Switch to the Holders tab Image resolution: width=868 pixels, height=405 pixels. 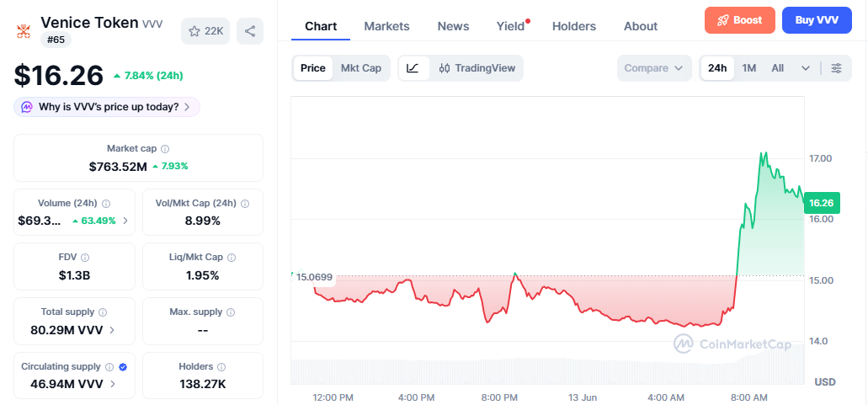(x=574, y=26)
